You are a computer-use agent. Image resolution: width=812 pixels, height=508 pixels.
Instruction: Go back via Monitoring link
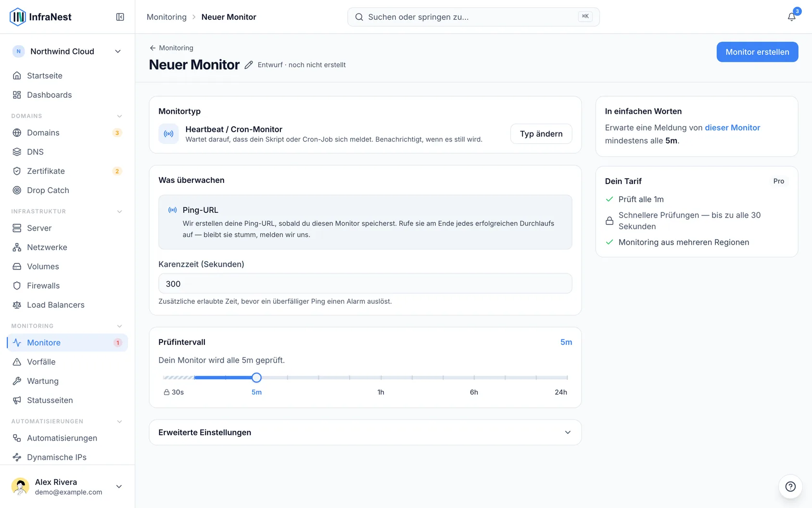pyautogui.click(x=171, y=48)
